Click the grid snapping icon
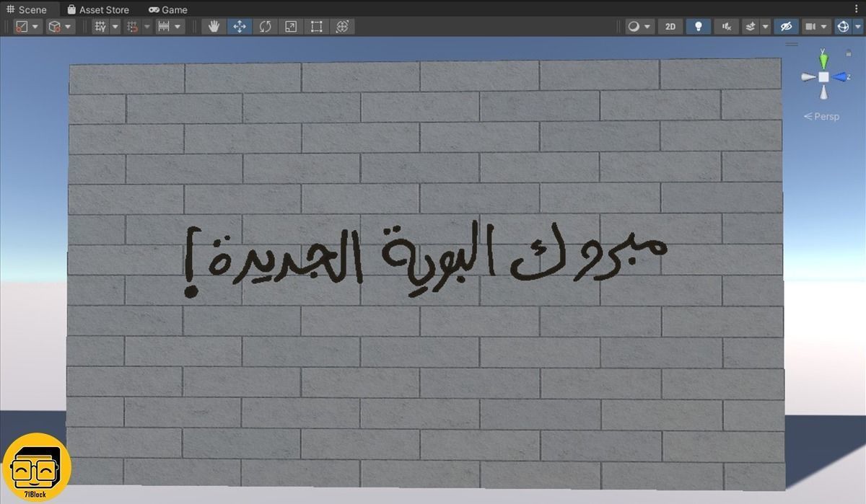 [132, 27]
